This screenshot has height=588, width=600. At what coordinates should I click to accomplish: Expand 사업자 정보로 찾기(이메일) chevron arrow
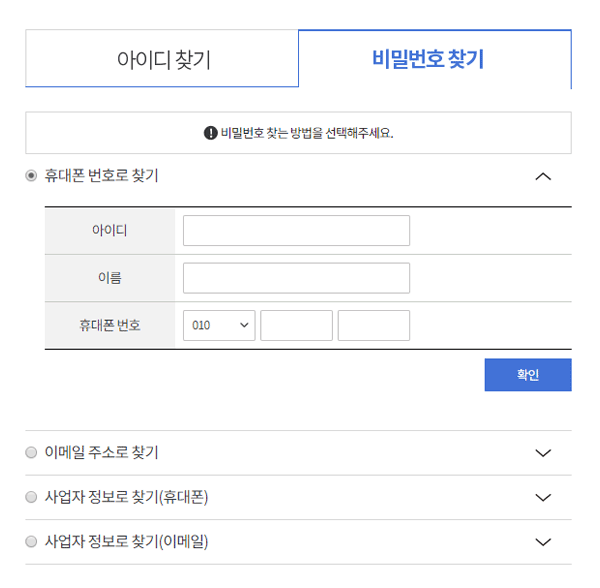543,542
